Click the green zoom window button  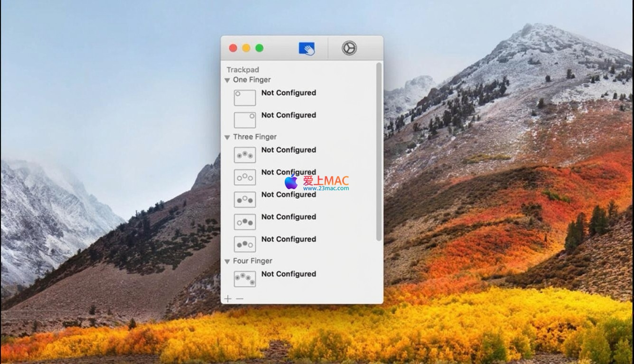pyautogui.click(x=260, y=48)
